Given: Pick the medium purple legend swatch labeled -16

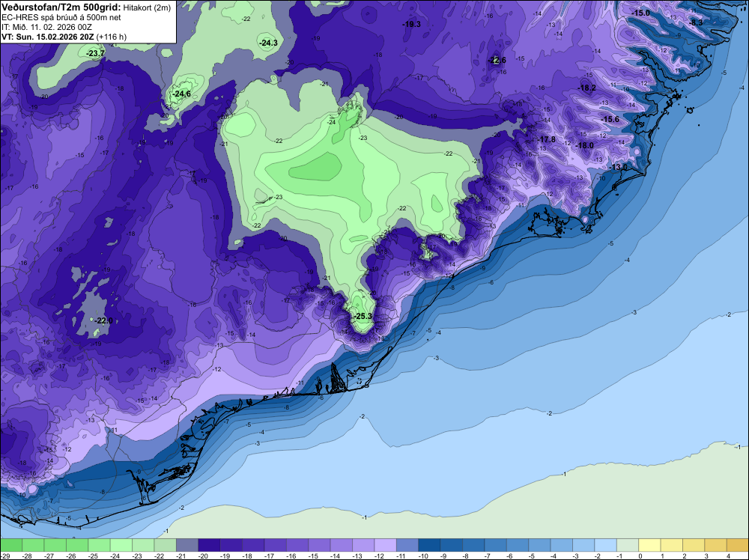Looking at the screenshot, I should 297,545.
